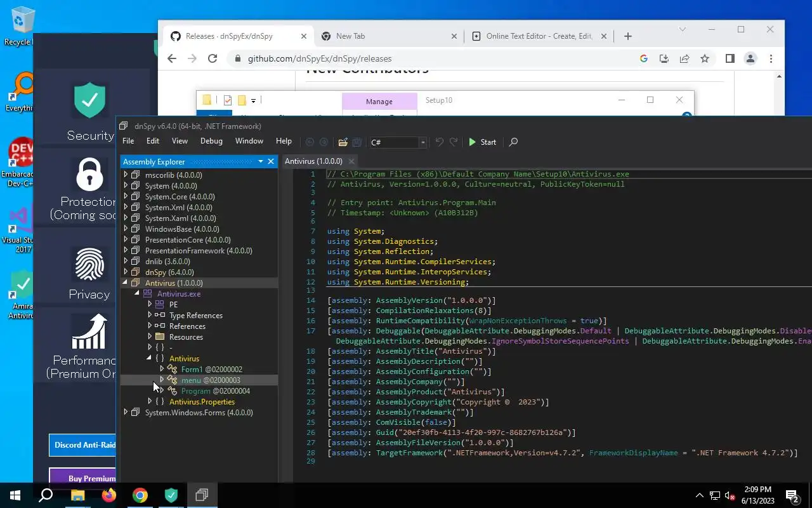
Task: Click the Chrome address bar URL
Action: tap(320, 58)
